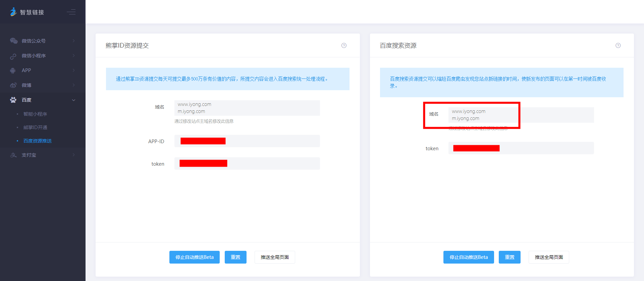This screenshot has height=281, width=644.
Task: Click the 域名 field in 百度搜索资源 panel
Action: click(x=521, y=115)
